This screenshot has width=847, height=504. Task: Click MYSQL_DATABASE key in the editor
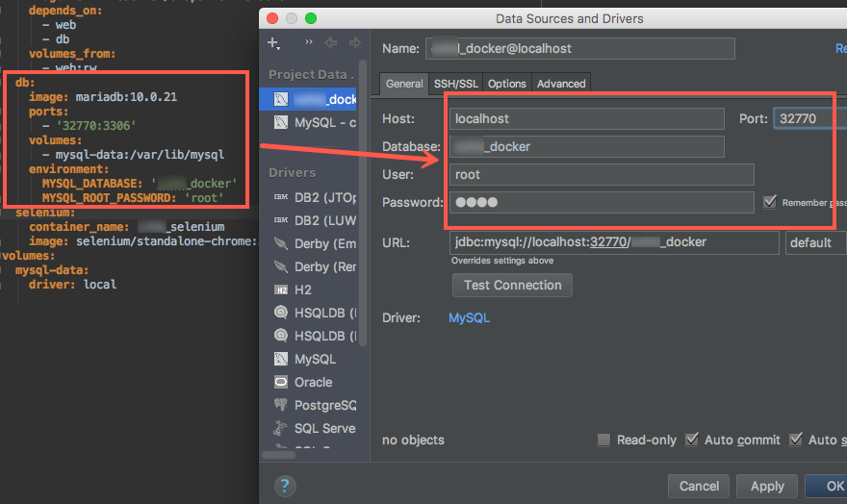click(92, 184)
